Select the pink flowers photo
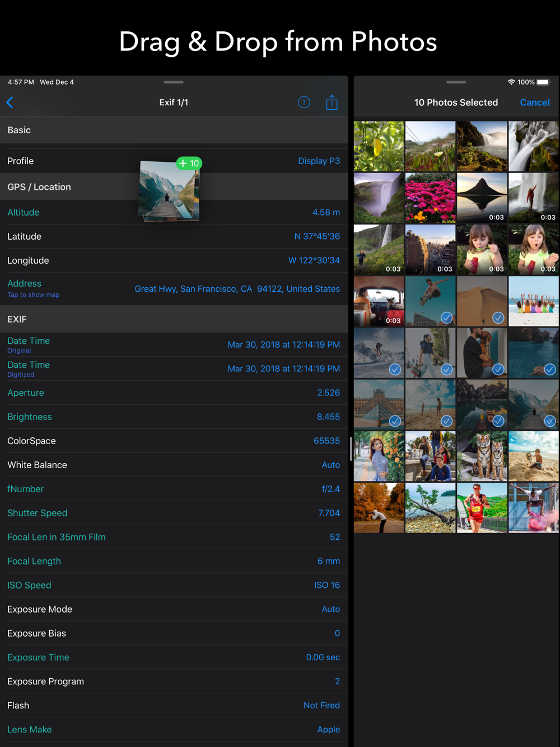The width and height of the screenshot is (560, 747). coord(430,198)
